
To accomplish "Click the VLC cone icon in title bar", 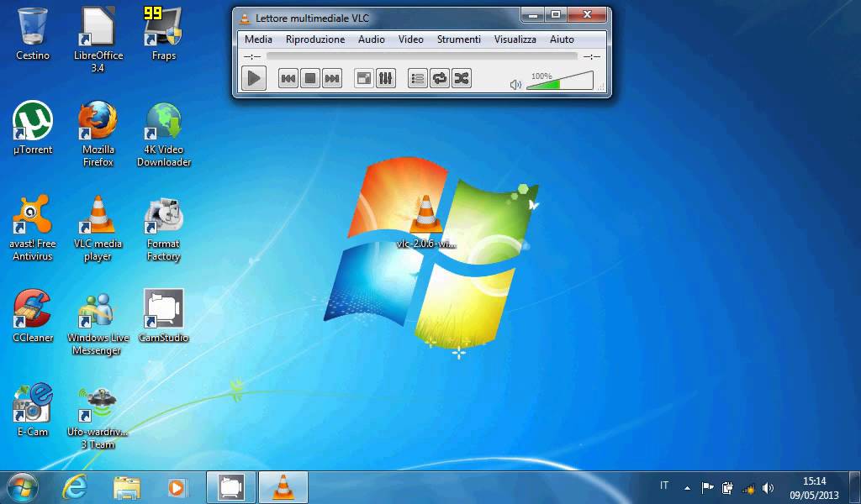I will tap(245, 18).
